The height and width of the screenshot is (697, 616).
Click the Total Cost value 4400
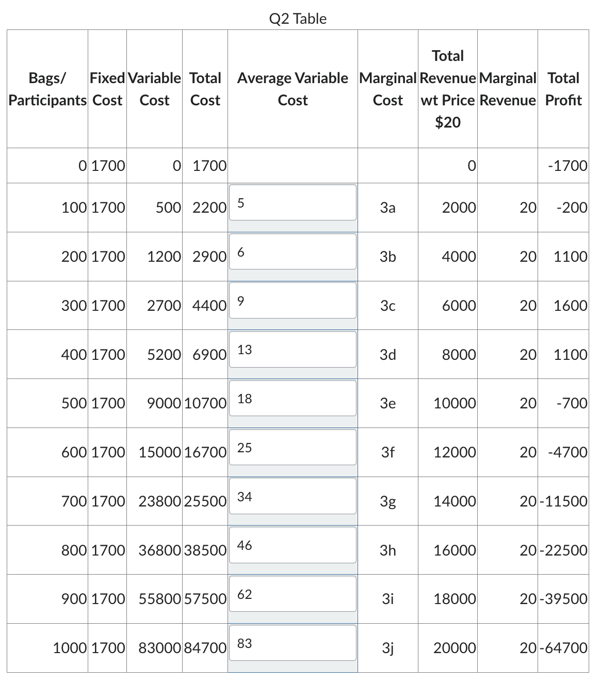pos(209,306)
